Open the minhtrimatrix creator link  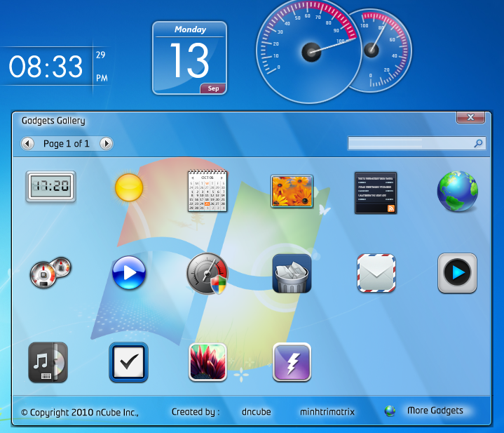327,412
